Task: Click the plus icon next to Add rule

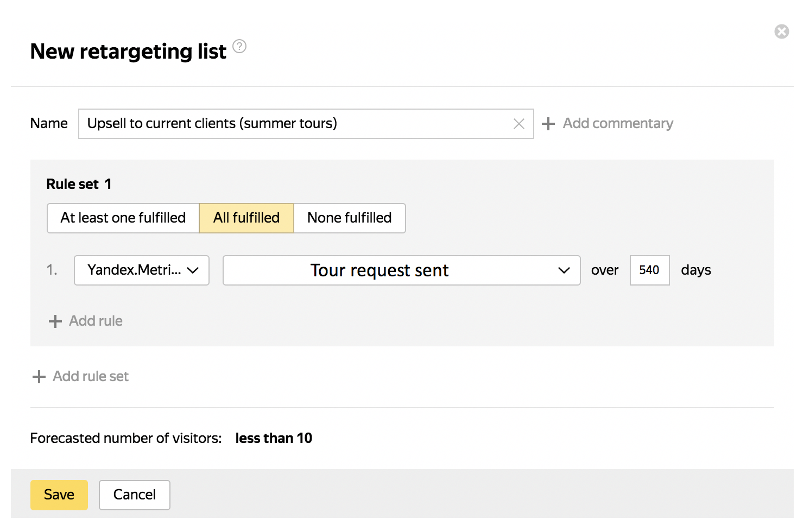Action: click(55, 321)
